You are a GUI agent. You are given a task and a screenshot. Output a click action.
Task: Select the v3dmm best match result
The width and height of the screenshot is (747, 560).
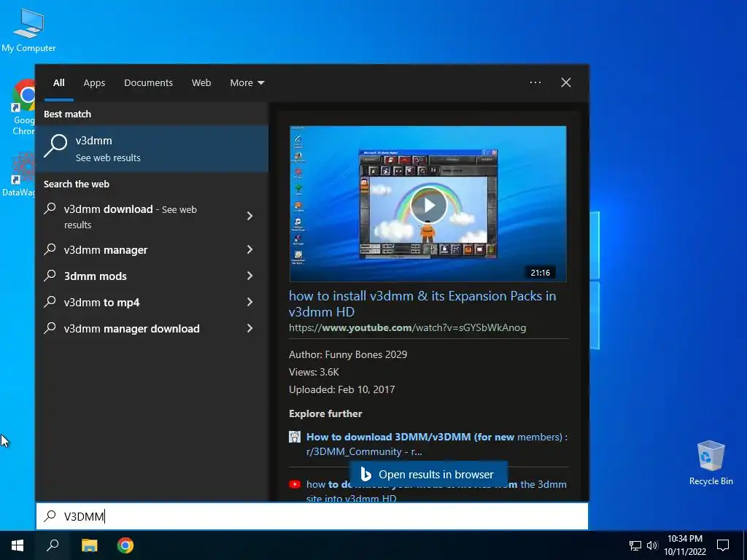pos(152,149)
